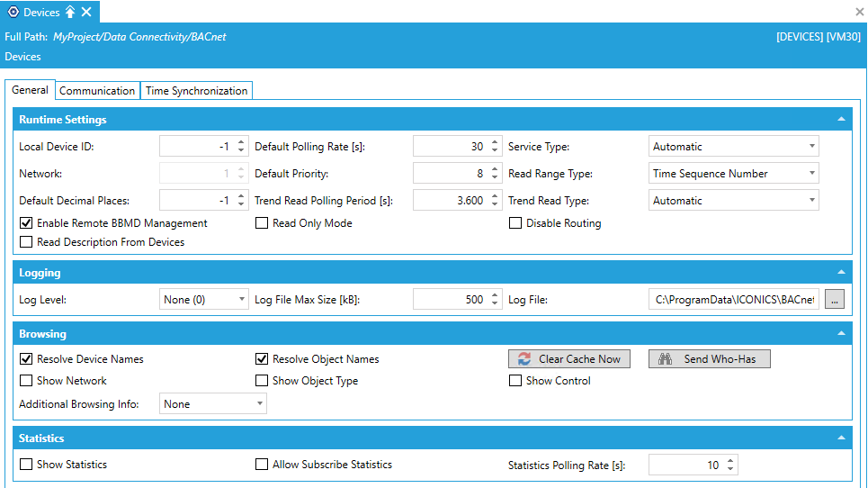Open the Read Range Type dropdown
The height and width of the screenshot is (488, 868).
point(733,174)
